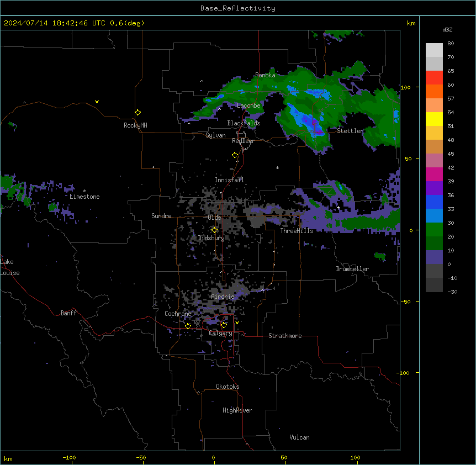Screen dimensions: 476x465
Task: Click the asterisk marker east of Innisfail
Action: (277, 167)
